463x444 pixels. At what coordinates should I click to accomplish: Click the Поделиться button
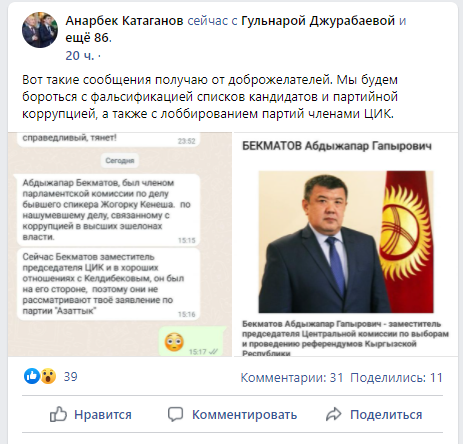tap(374, 415)
